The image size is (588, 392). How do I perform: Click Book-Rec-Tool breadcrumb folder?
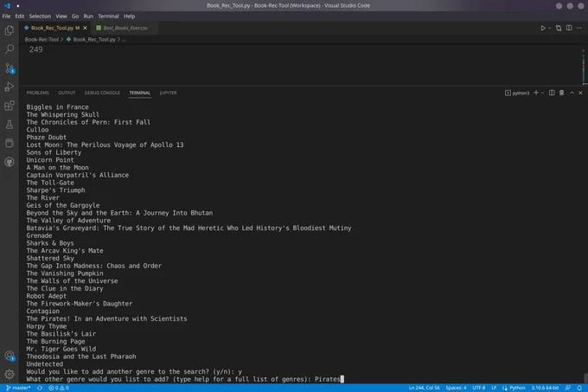click(42, 40)
